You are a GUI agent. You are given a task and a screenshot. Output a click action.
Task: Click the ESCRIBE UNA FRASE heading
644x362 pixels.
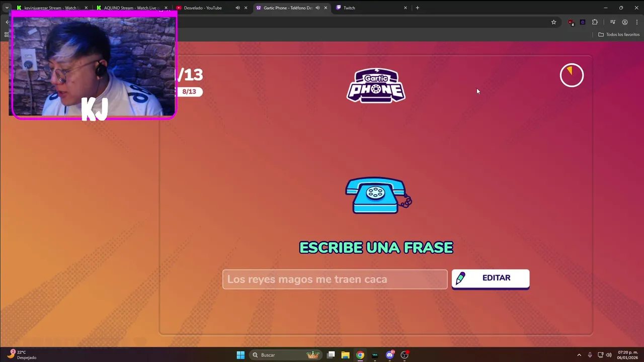[376, 247]
